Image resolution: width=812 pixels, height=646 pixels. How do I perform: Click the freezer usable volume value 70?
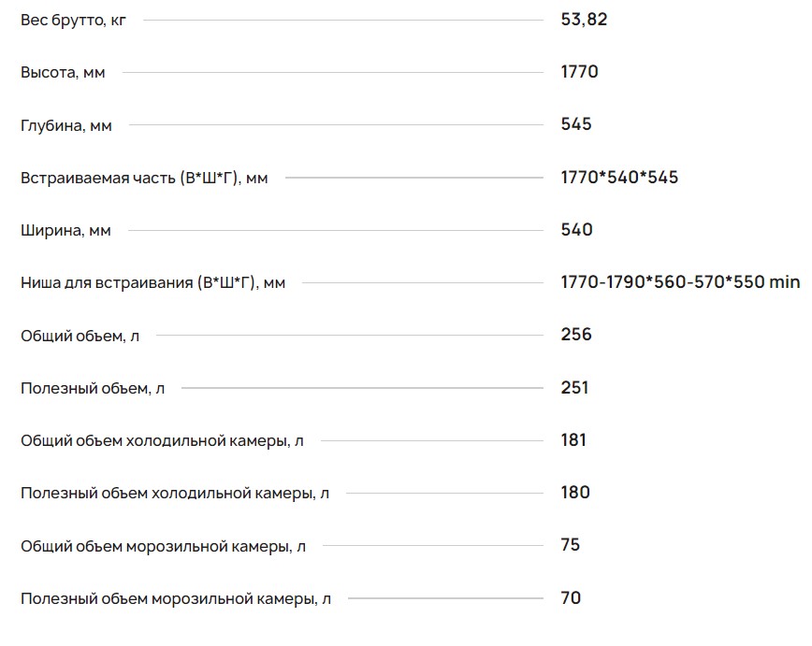coord(571,597)
